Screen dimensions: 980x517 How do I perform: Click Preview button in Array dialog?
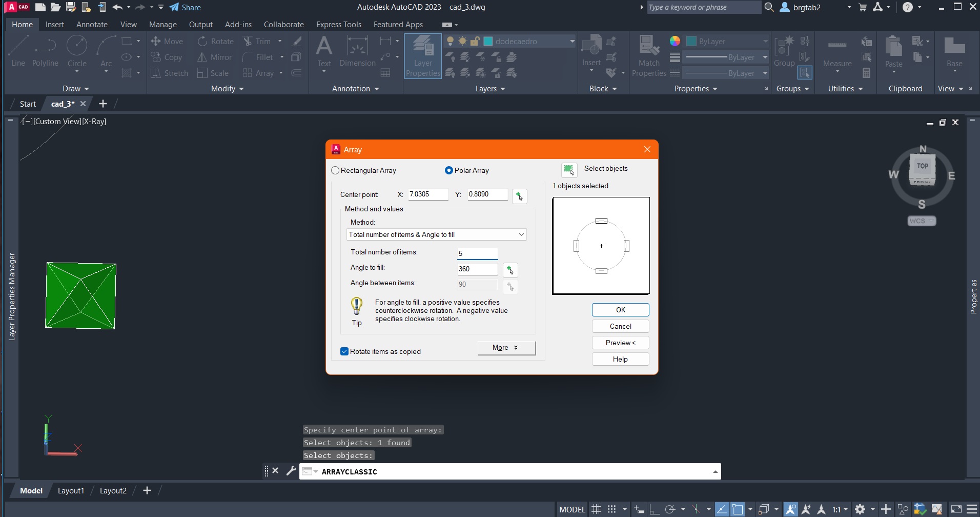click(620, 343)
